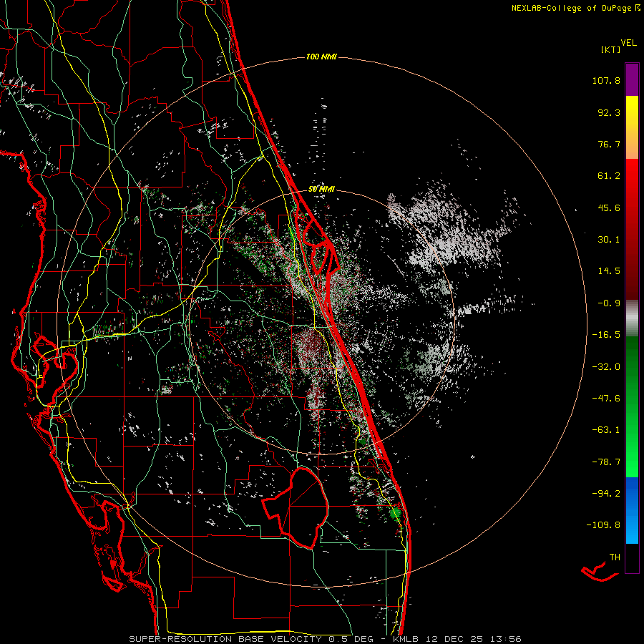Click the -32.0 legend value
This screenshot has height=644, width=644.
[606, 367]
